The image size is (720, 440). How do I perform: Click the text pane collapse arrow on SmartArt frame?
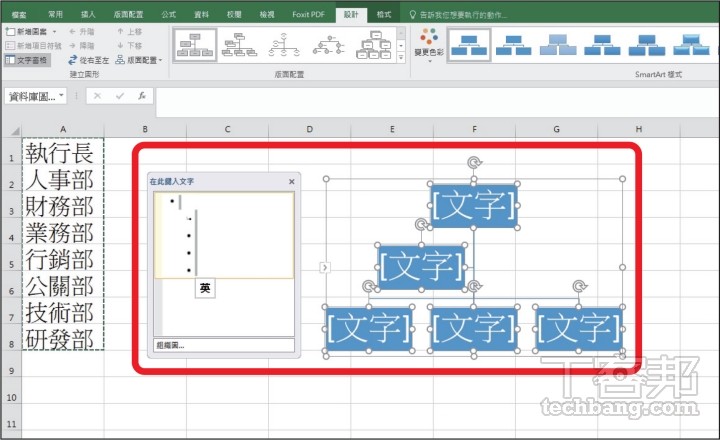324,267
